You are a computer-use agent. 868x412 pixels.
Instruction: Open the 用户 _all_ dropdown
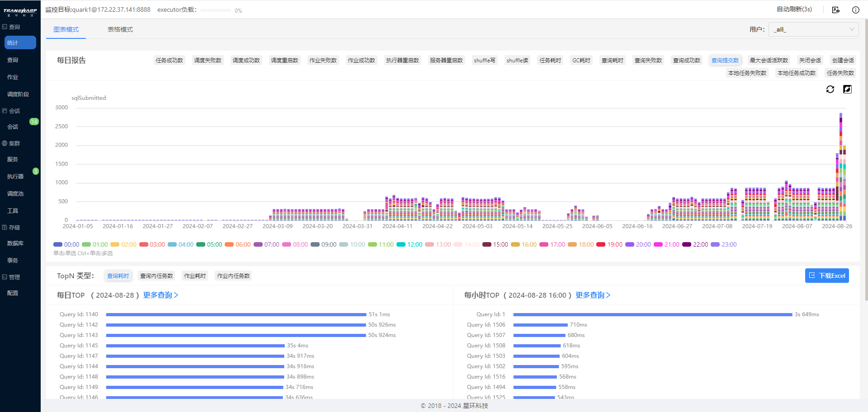(814, 29)
